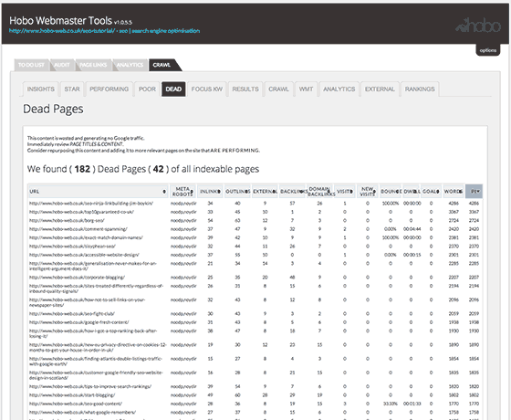511x420 pixels.
Task: Sort table by NEW VISITS column
Action: pos(367,192)
